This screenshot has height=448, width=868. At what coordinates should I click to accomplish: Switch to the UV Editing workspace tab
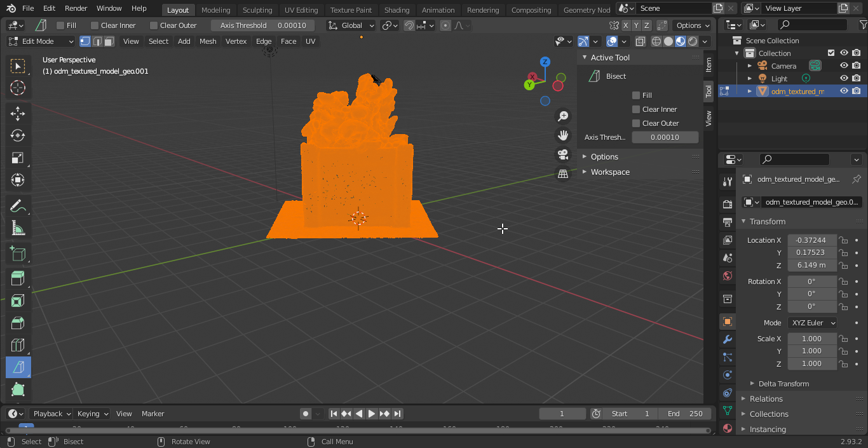point(301,10)
